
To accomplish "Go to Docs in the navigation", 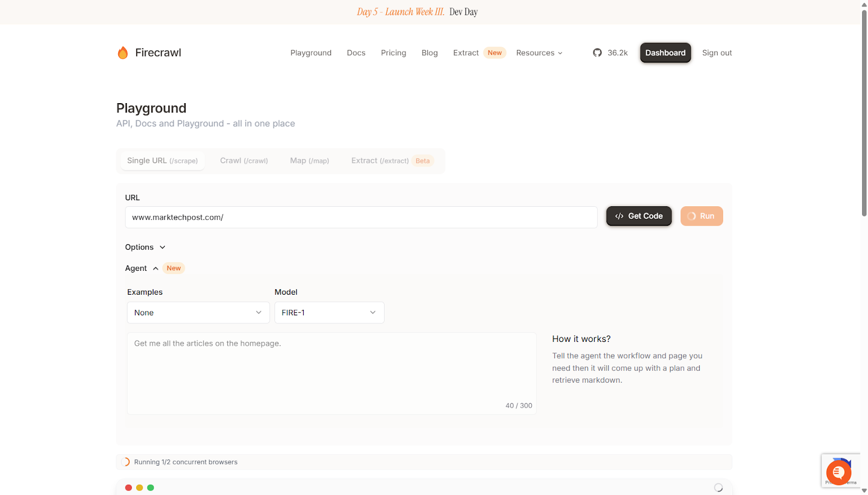I will tap(356, 53).
